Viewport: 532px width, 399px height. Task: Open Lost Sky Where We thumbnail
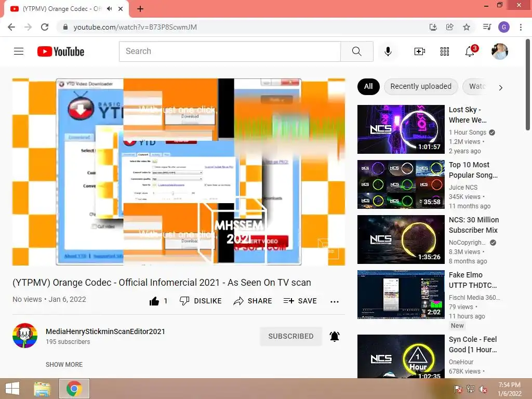click(401, 129)
